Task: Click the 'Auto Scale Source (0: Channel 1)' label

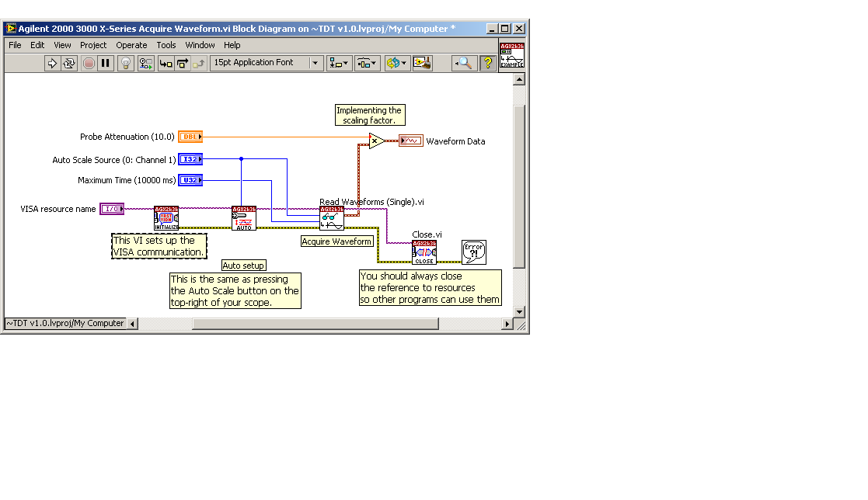Action: coord(114,160)
